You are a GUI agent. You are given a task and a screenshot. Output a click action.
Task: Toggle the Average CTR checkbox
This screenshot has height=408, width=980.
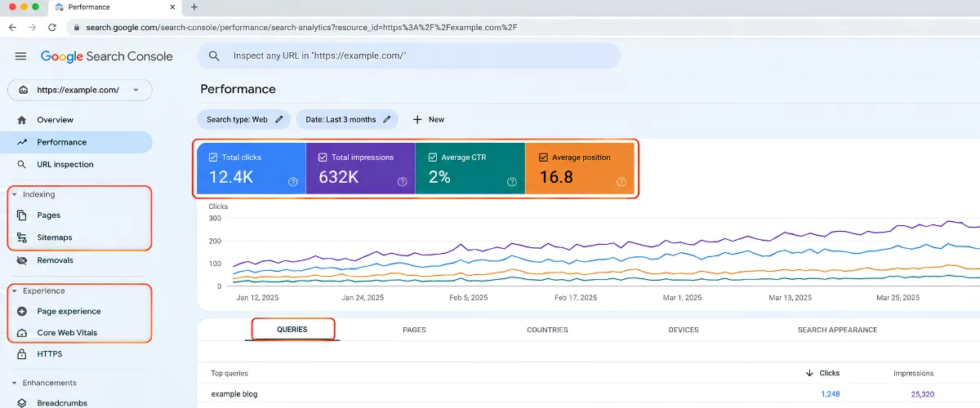click(x=432, y=157)
